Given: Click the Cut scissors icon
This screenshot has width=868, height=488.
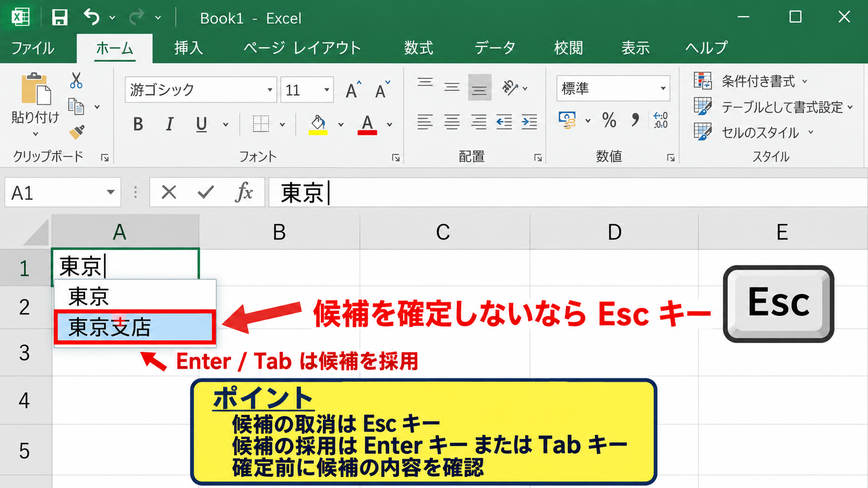Looking at the screenshot, I should [76, 80].
